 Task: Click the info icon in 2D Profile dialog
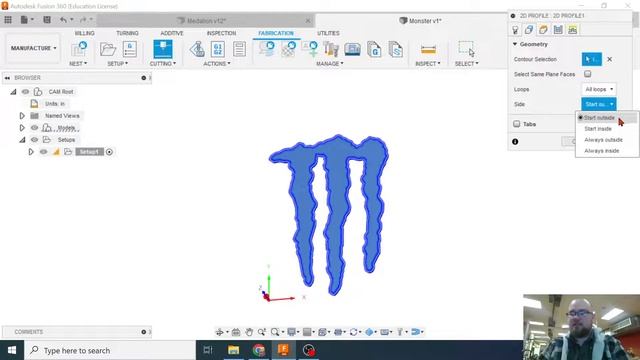(x=515, y=142)
